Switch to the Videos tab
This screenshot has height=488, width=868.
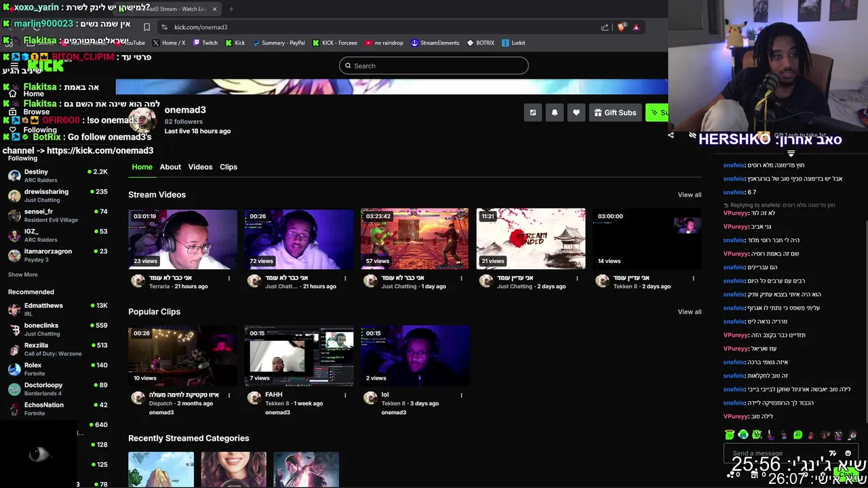click(200, 167)
